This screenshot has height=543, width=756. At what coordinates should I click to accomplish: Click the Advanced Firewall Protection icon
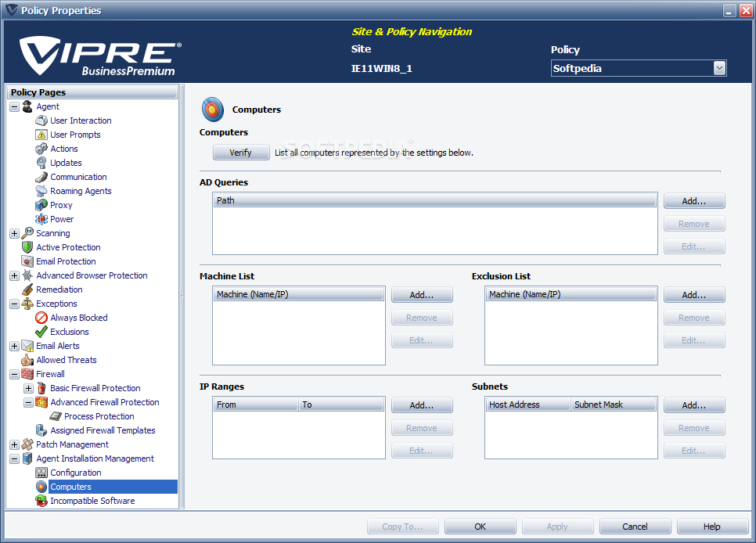point(41,402)
